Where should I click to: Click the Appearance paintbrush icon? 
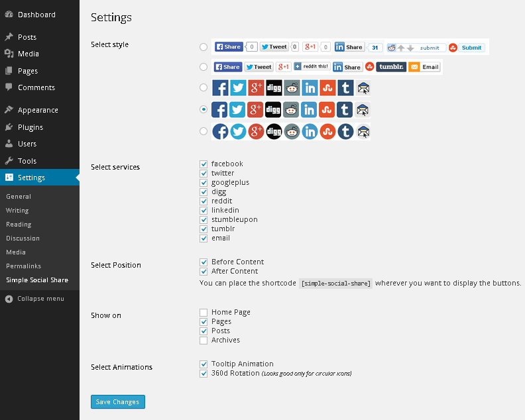click(9, 110)
